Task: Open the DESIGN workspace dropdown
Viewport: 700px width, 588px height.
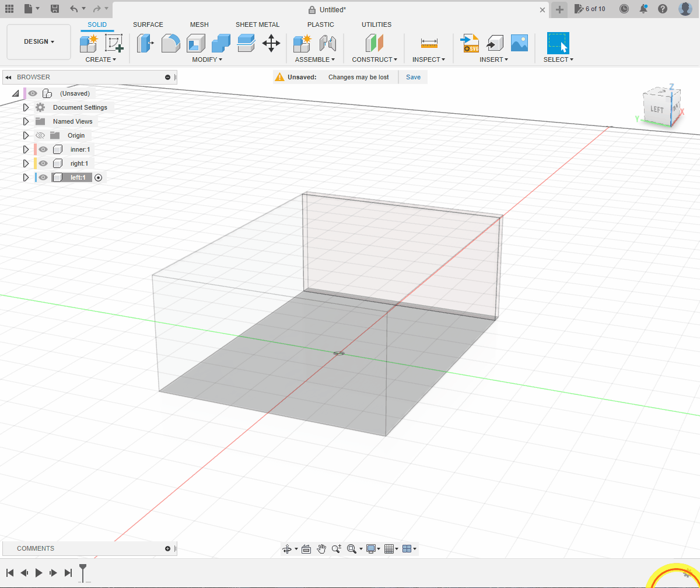Action: (38, 42)
